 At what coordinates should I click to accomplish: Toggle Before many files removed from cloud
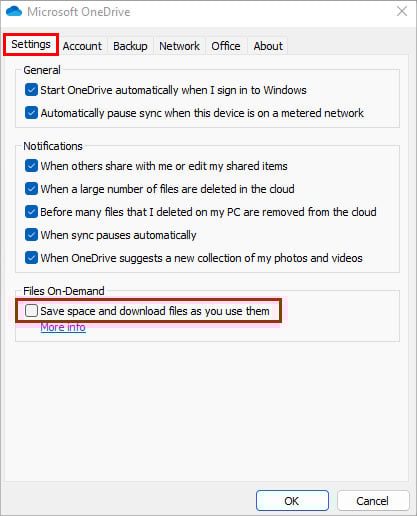(x=31, y=212)
